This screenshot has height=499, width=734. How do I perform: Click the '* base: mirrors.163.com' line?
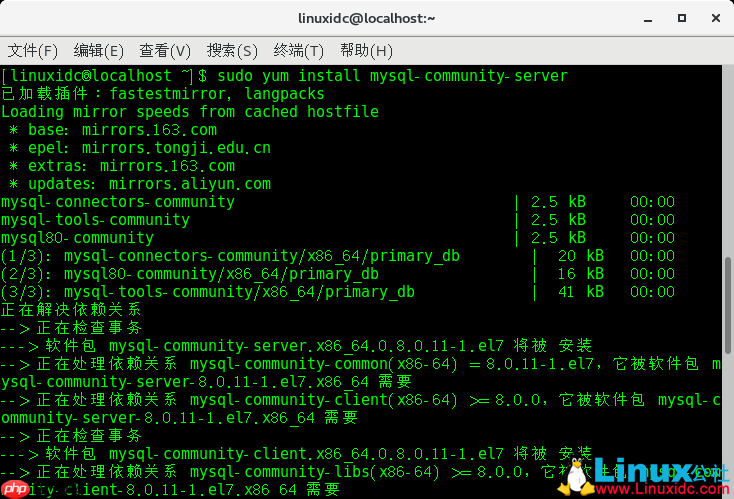(x=113, y=130)
